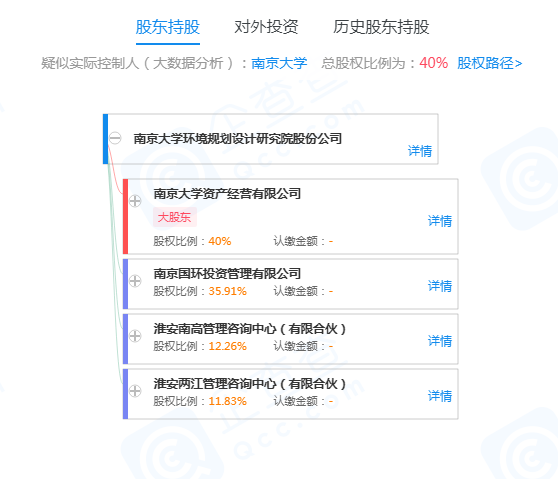558x479 pixels.
Task: Open 详情 for 淮安两江管理咨询中心
Action: click(440, 396)
